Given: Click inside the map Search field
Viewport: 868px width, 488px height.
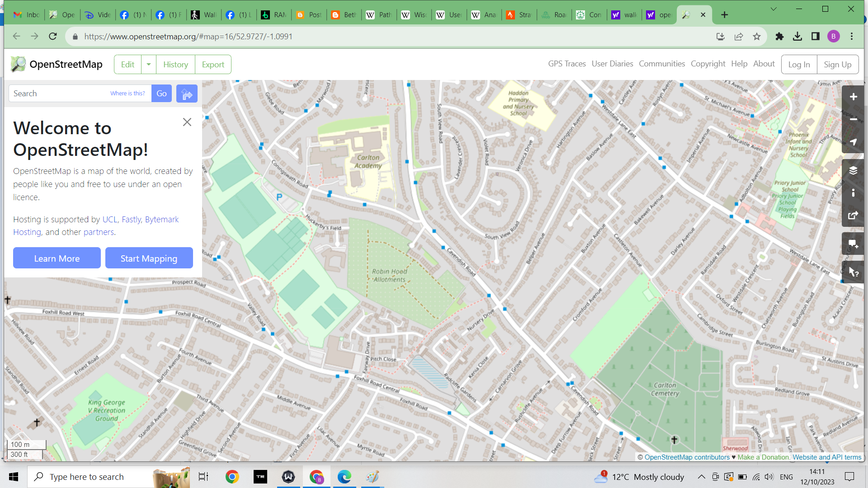Looking at the screenshot, I should click(x=59, y=94).
